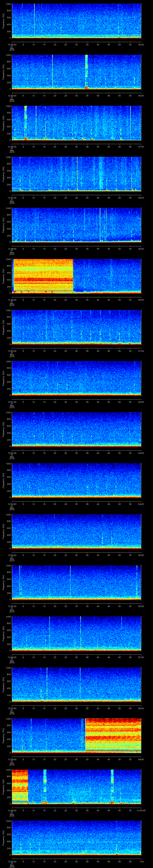This screenshot has width=153, height=868.
Task: Select the spectrogram panel starting at 12:44:00
Action: [76, 21]
